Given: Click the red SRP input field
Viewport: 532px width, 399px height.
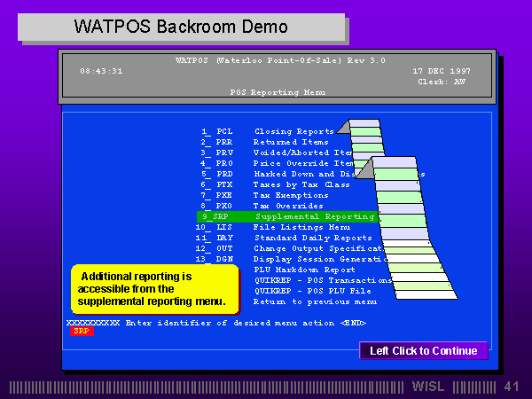Looking at the screenshot, I should pyautogui.click(x=82, y=331).
